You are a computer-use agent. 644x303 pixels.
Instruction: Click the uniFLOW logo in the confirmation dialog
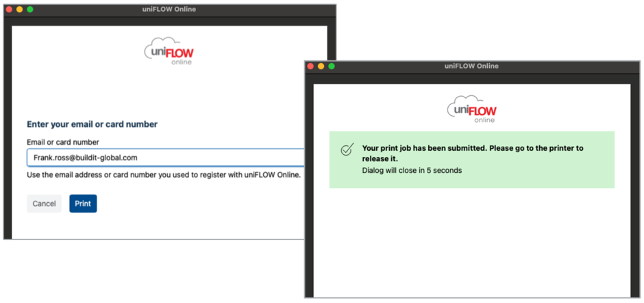click(x=472, y=109)
